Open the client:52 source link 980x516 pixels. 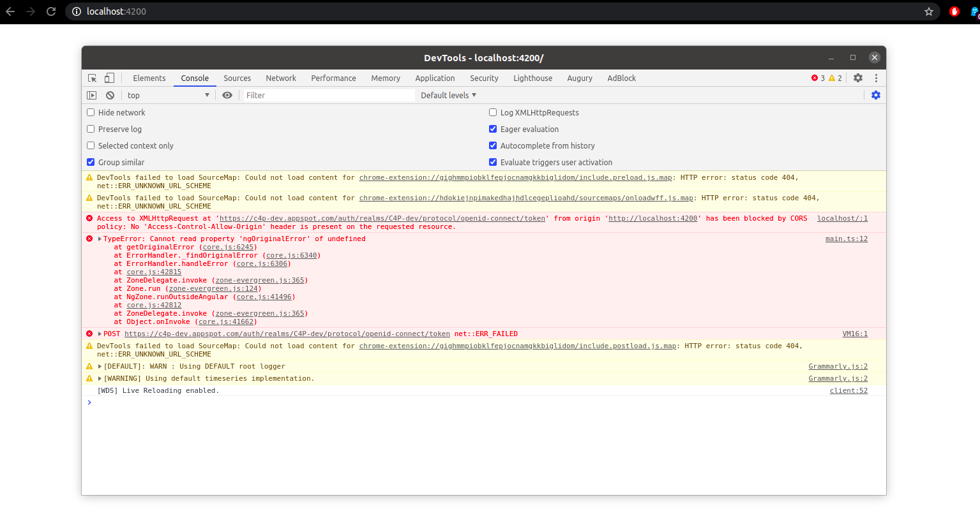click(x=848, y=391)
